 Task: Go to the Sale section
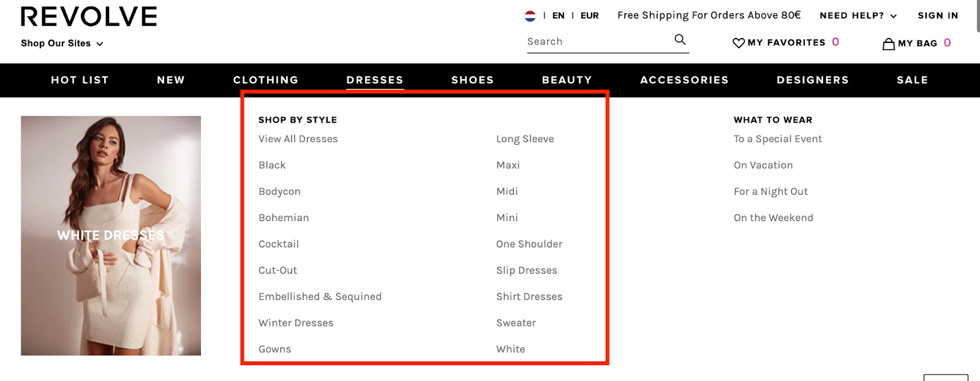pos(912,80)
